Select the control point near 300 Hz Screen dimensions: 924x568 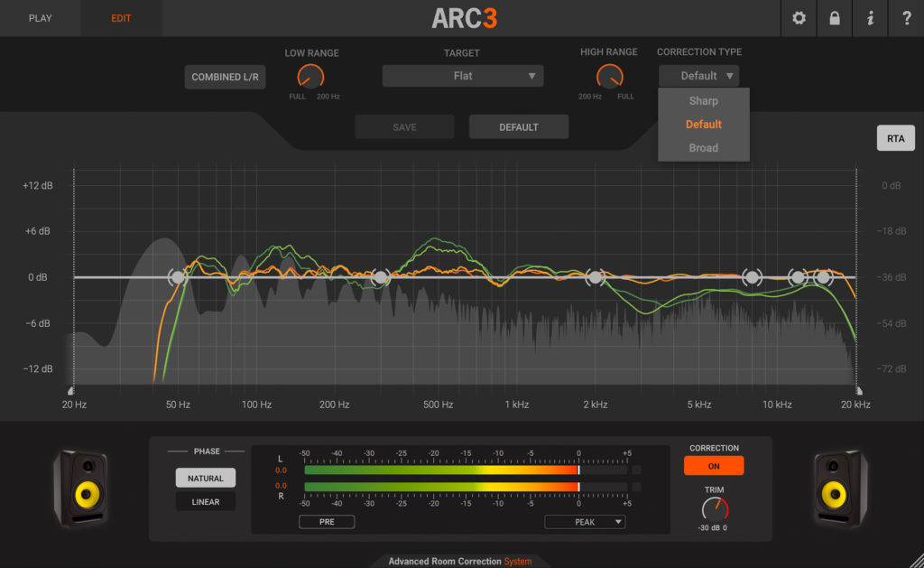tap(381, 276)
